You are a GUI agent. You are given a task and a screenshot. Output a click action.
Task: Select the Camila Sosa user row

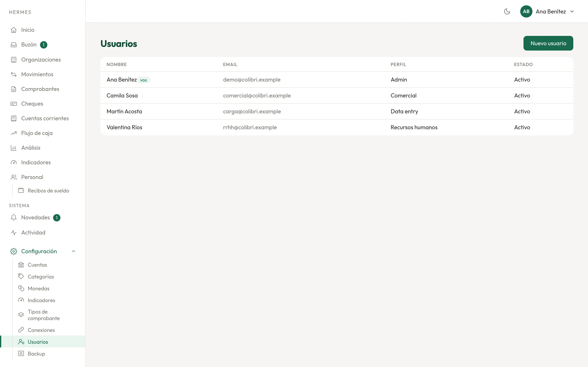click(337, 95)
